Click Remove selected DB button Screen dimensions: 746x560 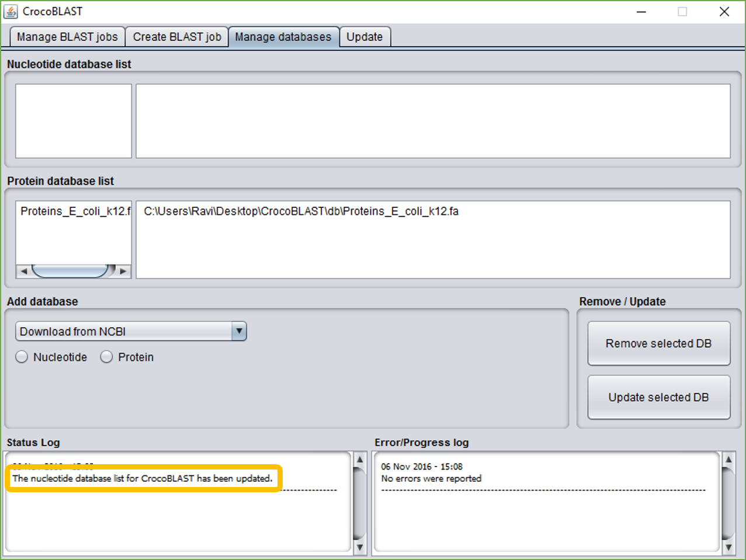(x=659, y=343)
